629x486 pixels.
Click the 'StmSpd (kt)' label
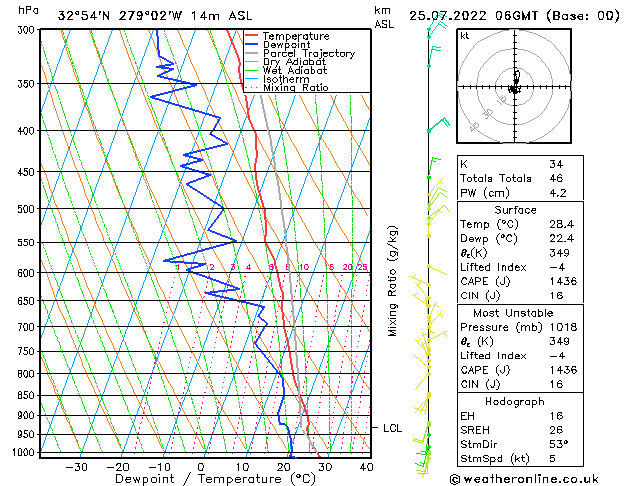(495, 459)
